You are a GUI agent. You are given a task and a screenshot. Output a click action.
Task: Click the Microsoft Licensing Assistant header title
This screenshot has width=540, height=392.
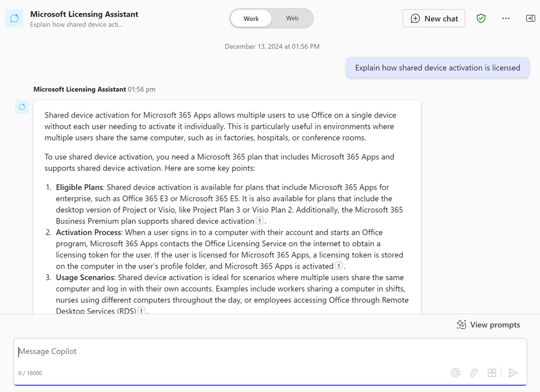pos(84,14)
